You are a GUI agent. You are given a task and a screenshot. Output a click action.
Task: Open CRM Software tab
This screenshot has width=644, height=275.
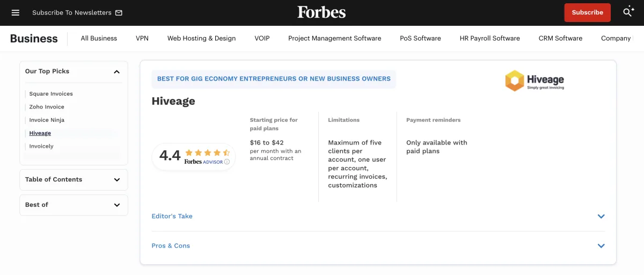pyautogui.click(x=560, y=38)
